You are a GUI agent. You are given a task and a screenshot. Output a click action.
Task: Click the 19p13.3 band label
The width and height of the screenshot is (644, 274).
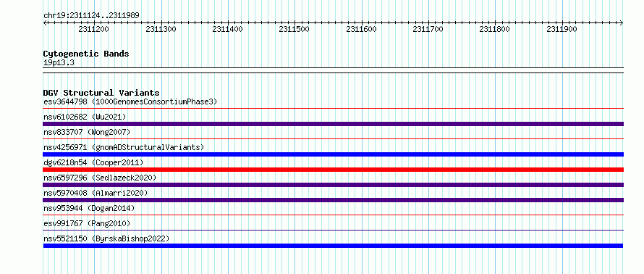[x=59, y=63]
